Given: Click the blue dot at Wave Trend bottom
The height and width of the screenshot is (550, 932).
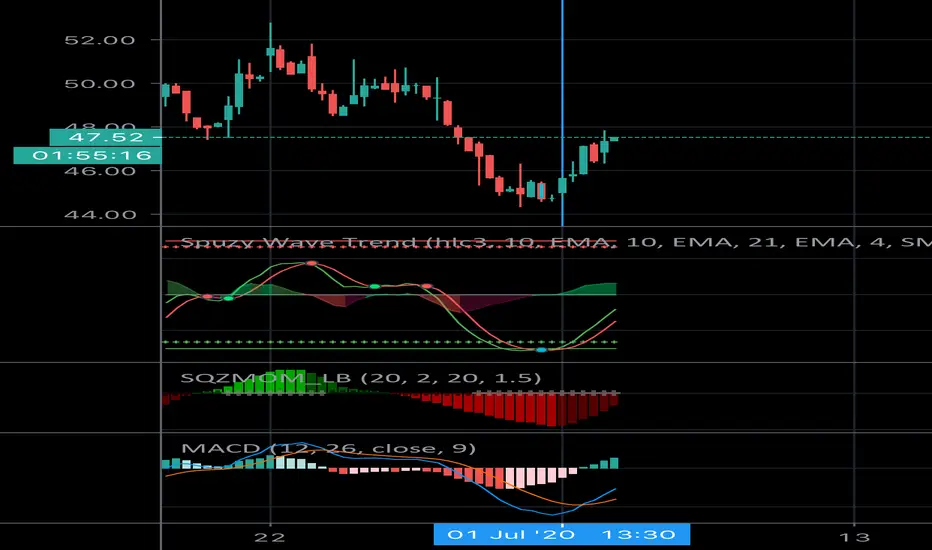Looking at the screenshot, I should coord(541,350).
